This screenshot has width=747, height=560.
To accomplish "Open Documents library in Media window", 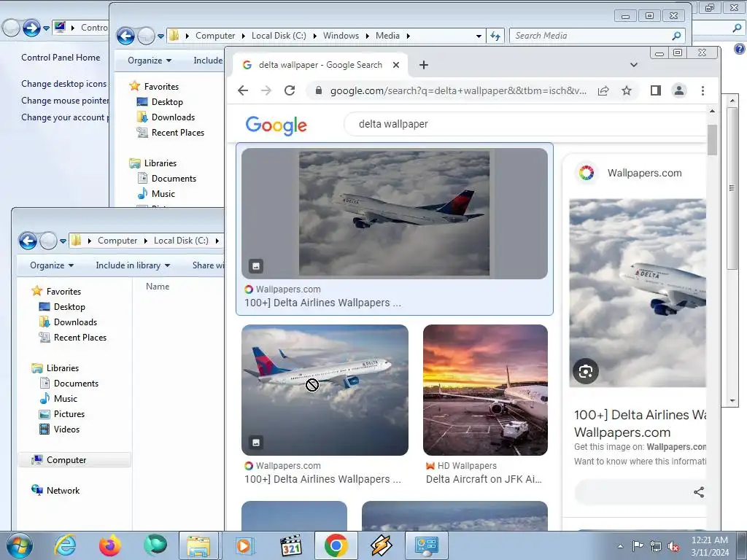I will [174, 179].
